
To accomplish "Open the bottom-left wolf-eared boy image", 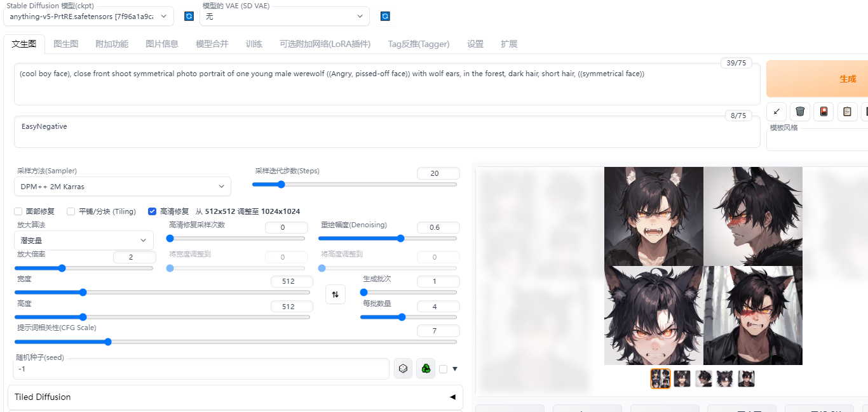I will tap(654, 316).
